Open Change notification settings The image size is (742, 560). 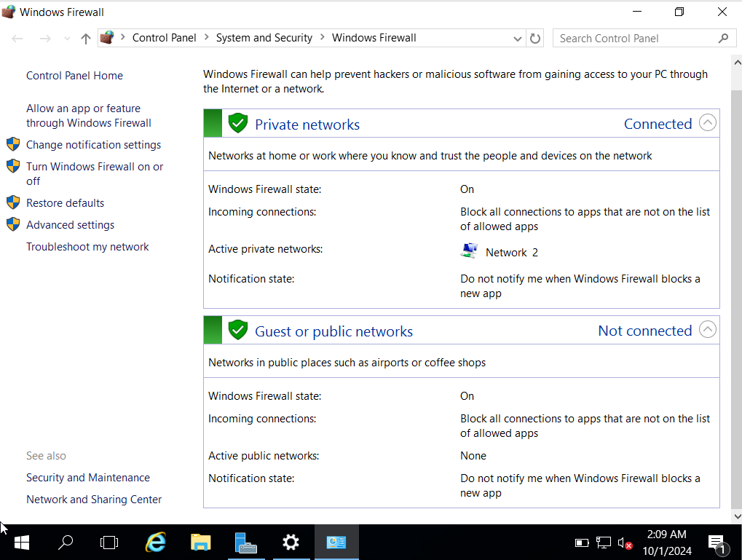(93, 145)
